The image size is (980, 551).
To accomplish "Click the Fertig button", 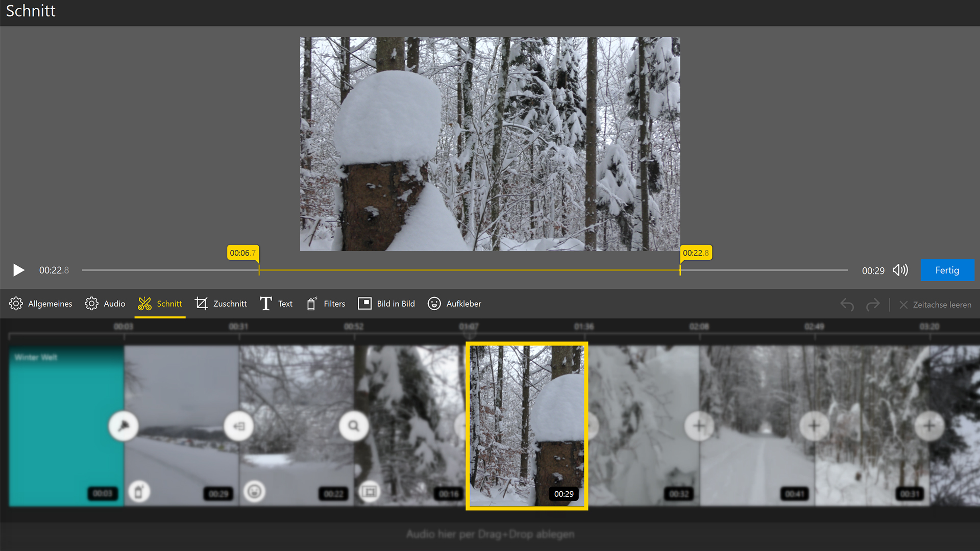I will 947,270.
